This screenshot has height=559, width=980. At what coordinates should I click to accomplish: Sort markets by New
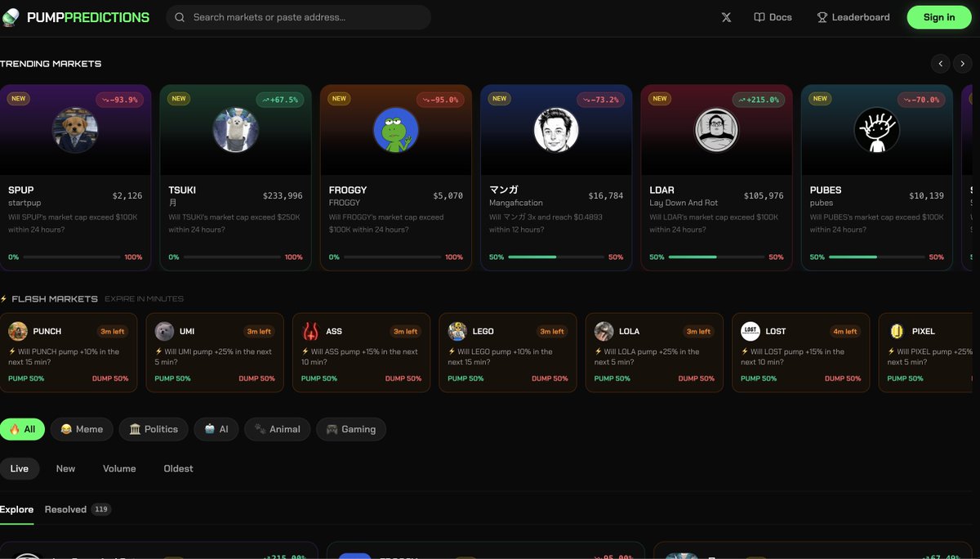[x=65, y=468]
